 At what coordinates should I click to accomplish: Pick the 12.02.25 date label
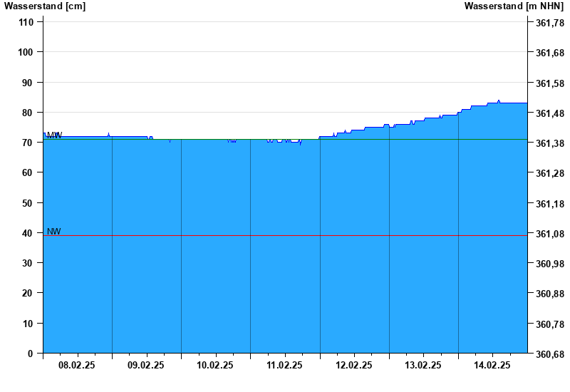click(x=353, y=365)
